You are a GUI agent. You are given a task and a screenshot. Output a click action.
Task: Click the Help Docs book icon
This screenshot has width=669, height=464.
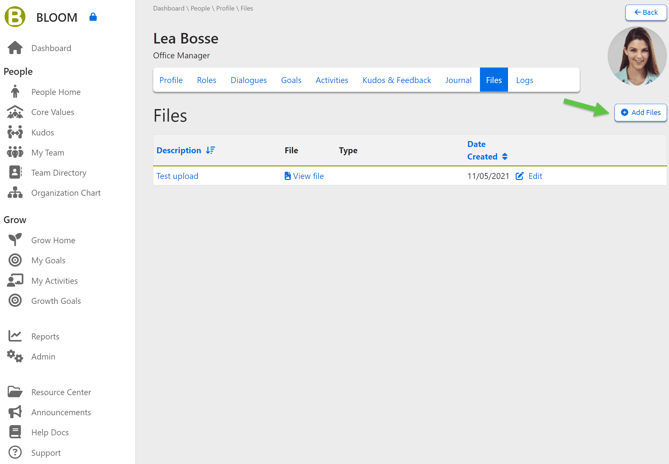[15, 432]
